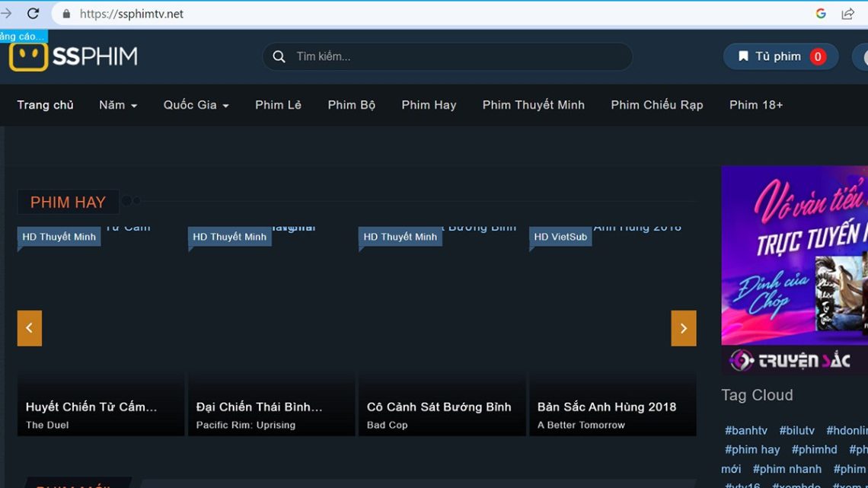Image resolution: width=868 pixels, height=488 pixels.
Task: Click the magnifier icon in the search bar
Action: pos(279,56)
